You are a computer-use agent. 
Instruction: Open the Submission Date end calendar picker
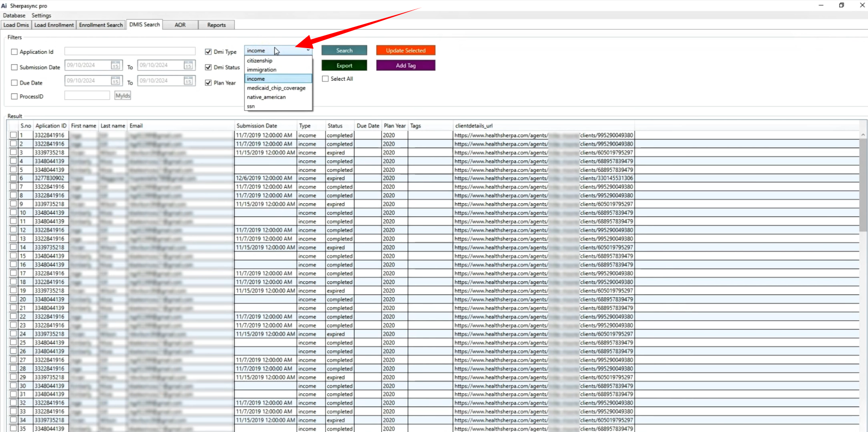pos(188,66)
